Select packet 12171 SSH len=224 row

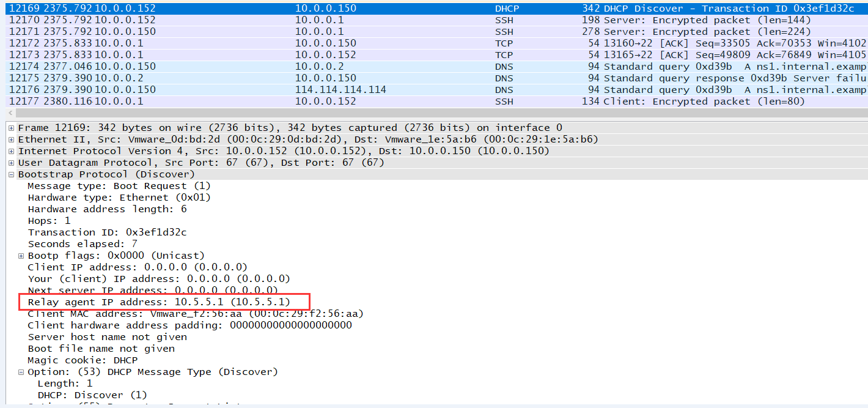tap(436, 32)
